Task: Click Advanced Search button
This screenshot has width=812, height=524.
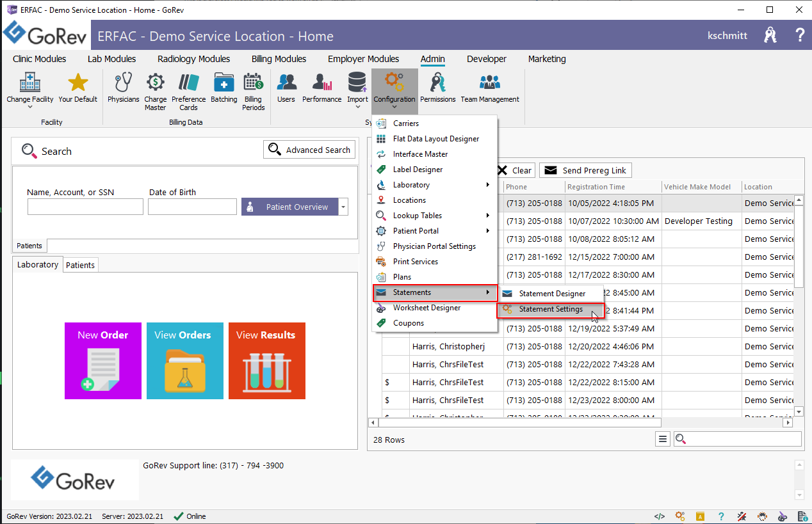Action: pos(309,150)
